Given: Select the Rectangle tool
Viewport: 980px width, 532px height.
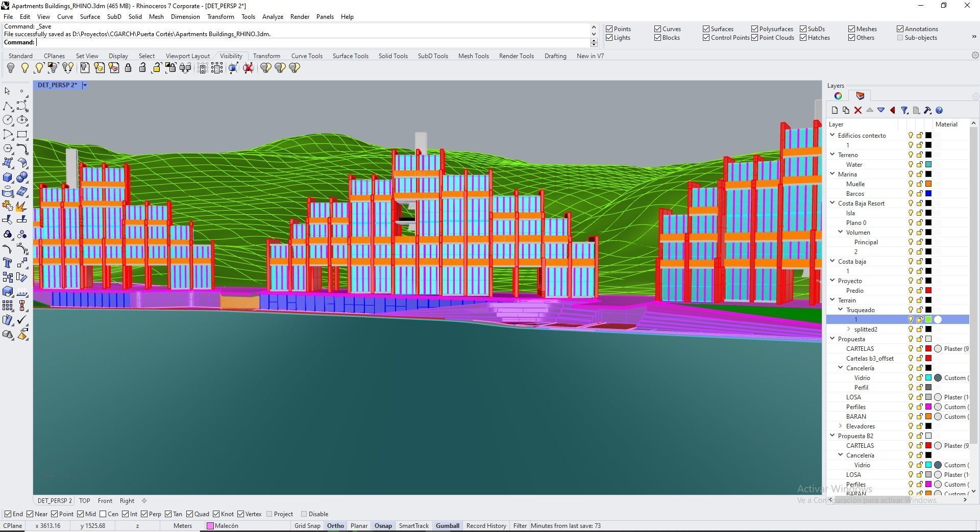Looking at the screenshot, I should click(22, 134).
